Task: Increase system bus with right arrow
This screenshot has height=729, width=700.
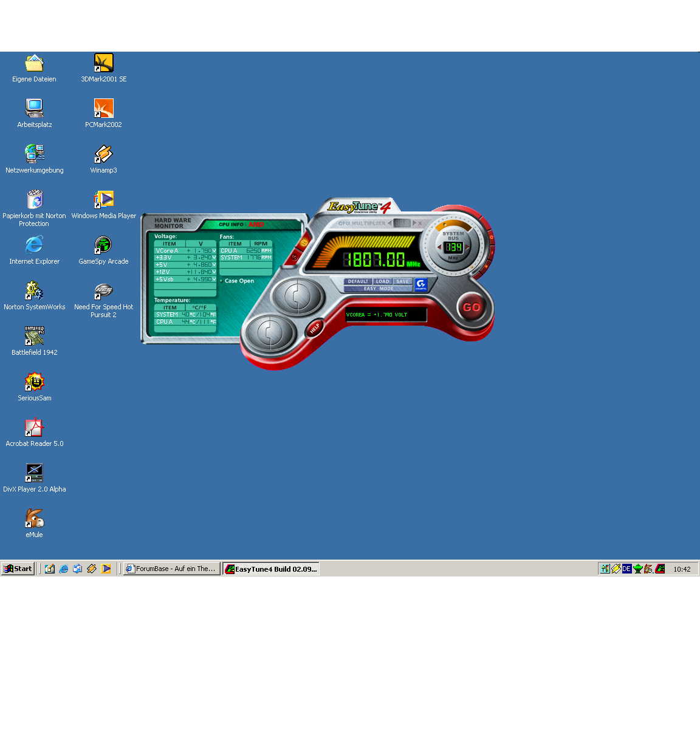Action: click(x=467, y=247)
